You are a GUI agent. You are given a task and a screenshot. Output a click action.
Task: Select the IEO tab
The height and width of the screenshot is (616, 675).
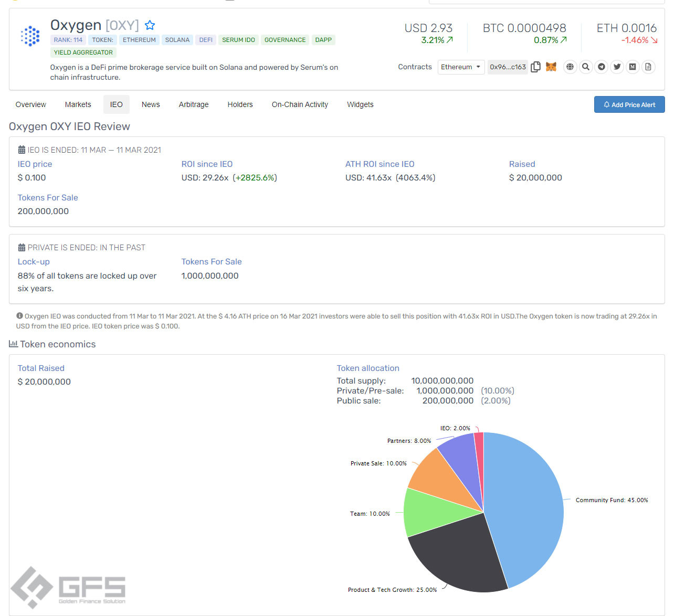pos(117,104)
